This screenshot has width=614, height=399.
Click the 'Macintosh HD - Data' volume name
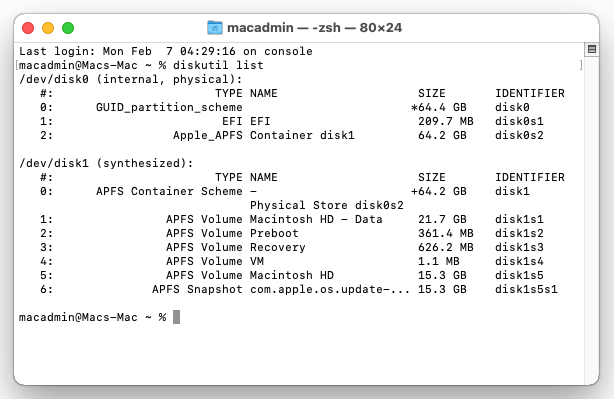pos(316,219)
